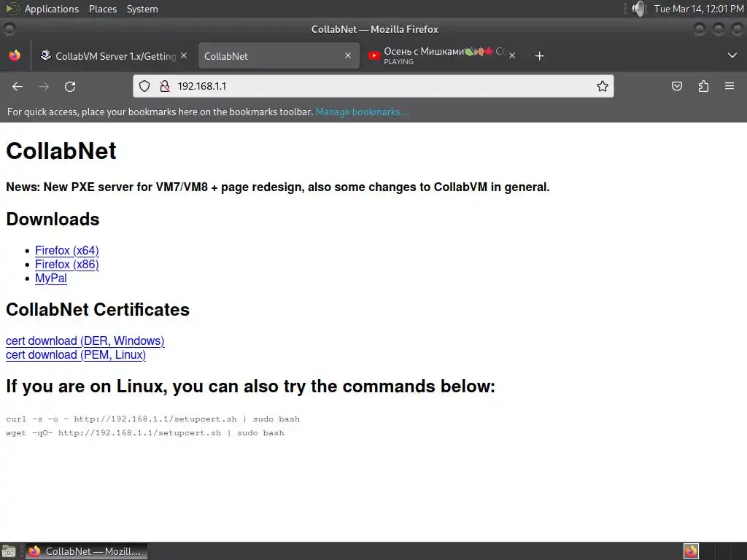Open the extensions puzzle icon

click(x=703, y=86)
